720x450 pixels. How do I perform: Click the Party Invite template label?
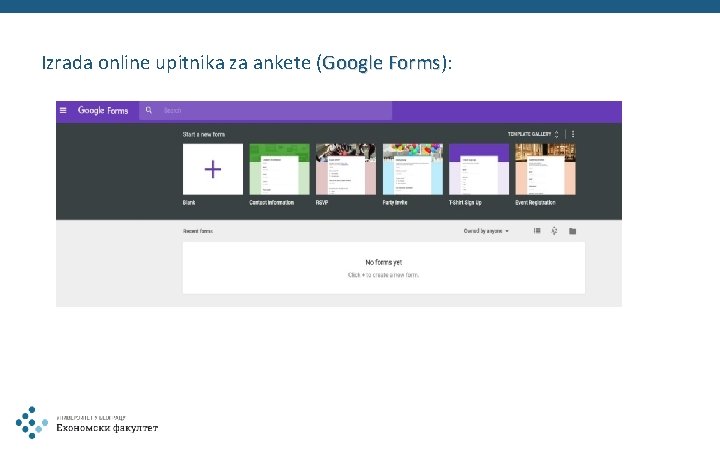pos(395,202)
